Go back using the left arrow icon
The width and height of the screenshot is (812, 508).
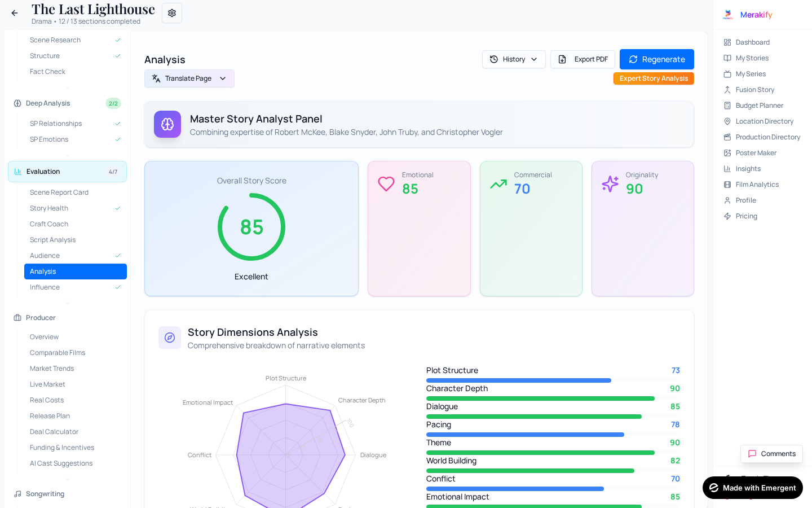pos(15,13)
